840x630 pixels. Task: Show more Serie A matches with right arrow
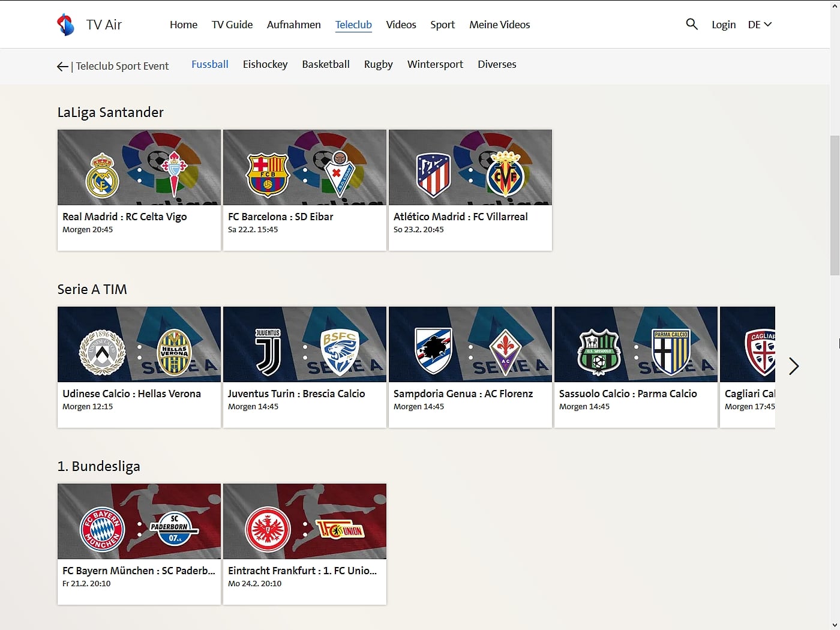point(794,366)
